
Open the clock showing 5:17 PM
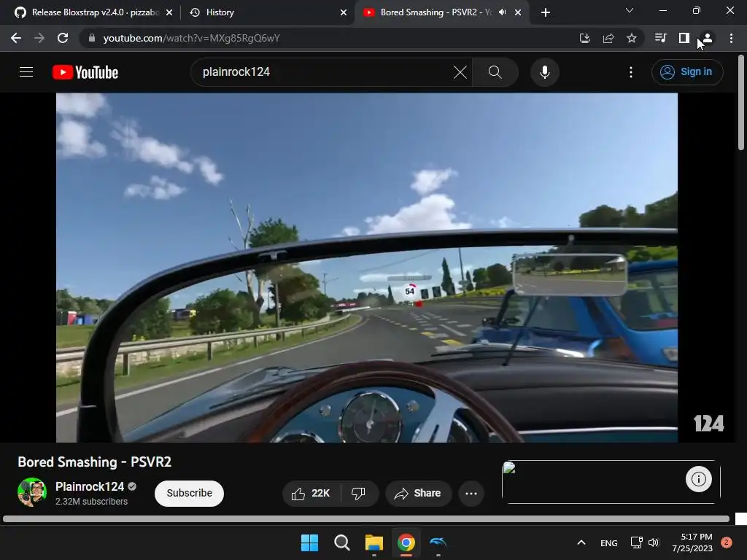click(x=692, y=542)
